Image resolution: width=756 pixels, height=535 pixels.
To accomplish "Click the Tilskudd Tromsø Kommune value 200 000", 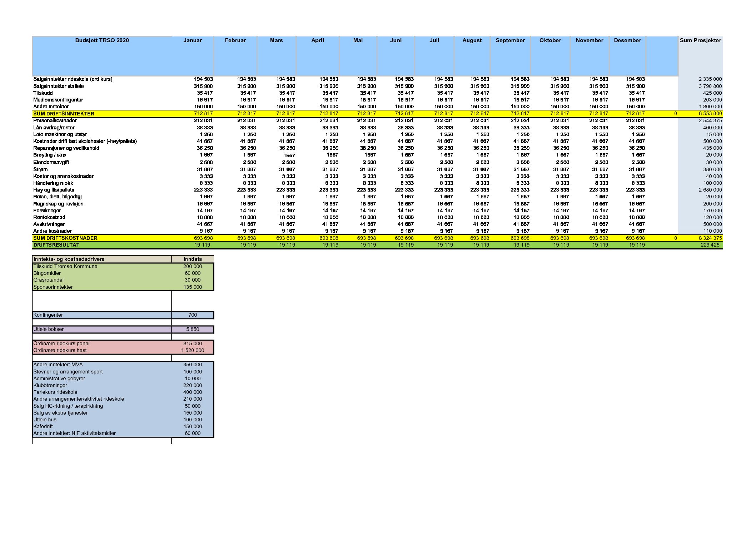I will click(x=193, y=266).
